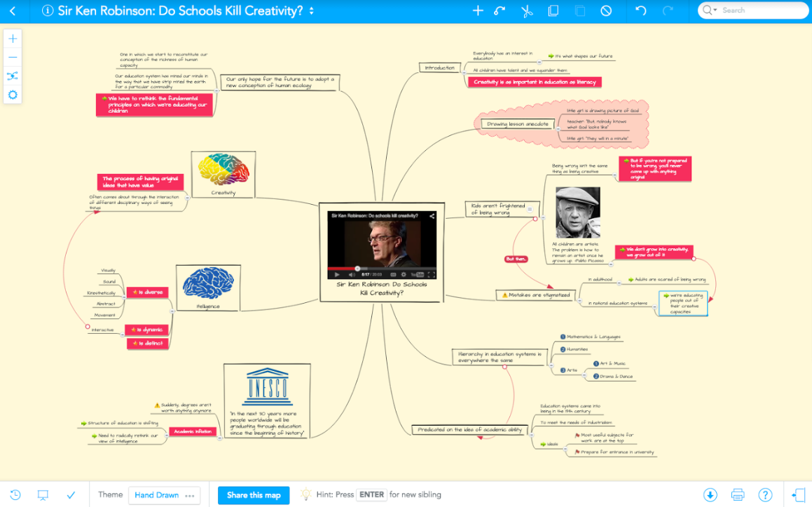The image size is (812, 507).
Task: Click the map layout alignment icon
Action: [x=13, y=76]
